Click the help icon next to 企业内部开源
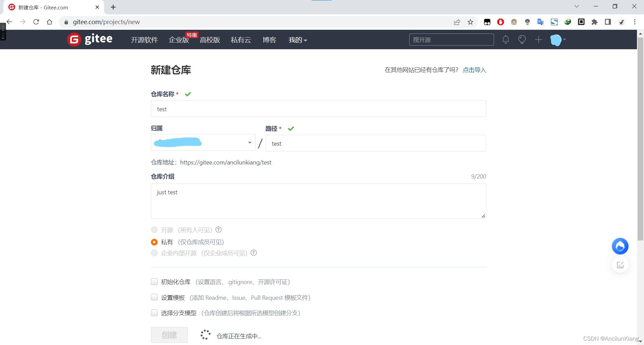The height and width of the screenshot is (345, 644). [x=254, y=253]
